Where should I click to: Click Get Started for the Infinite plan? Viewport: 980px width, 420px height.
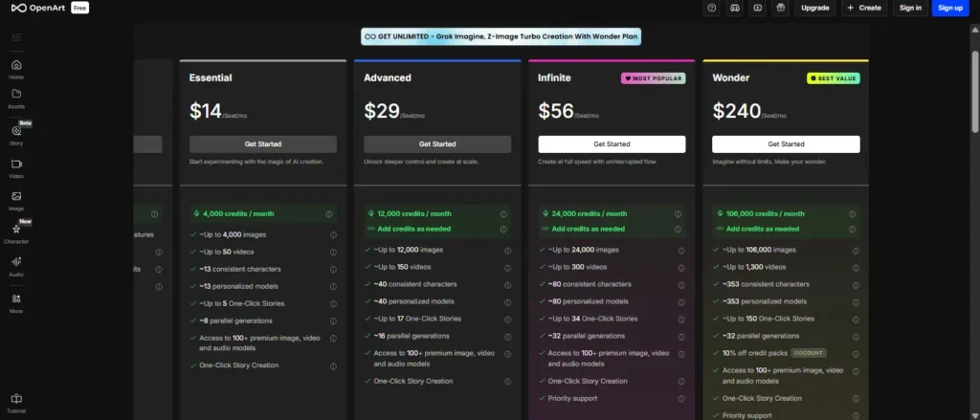pos(612,144)
